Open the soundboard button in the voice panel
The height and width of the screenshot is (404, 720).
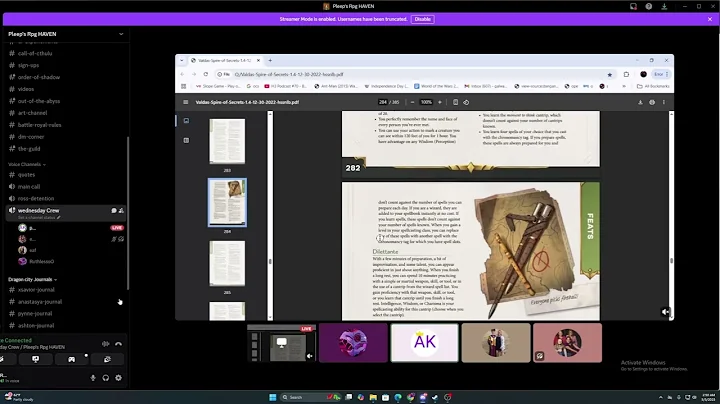click(107, 359)
